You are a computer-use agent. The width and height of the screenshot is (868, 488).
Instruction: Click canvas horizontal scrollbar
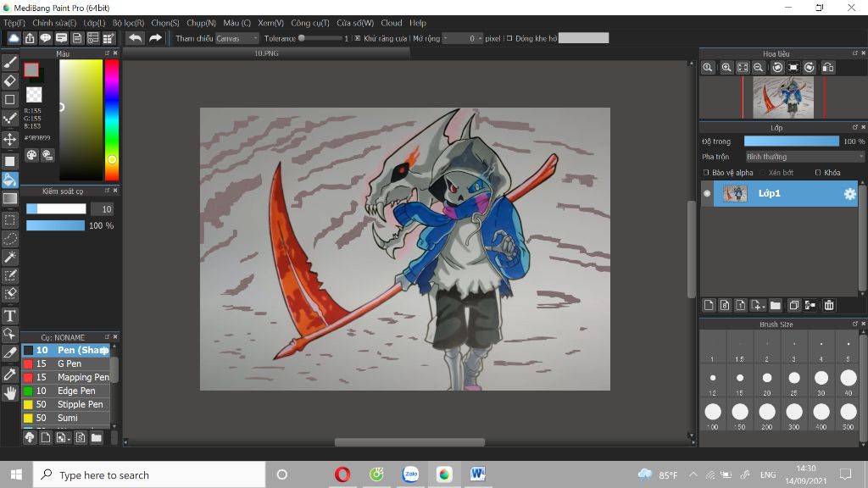(409, 442)
